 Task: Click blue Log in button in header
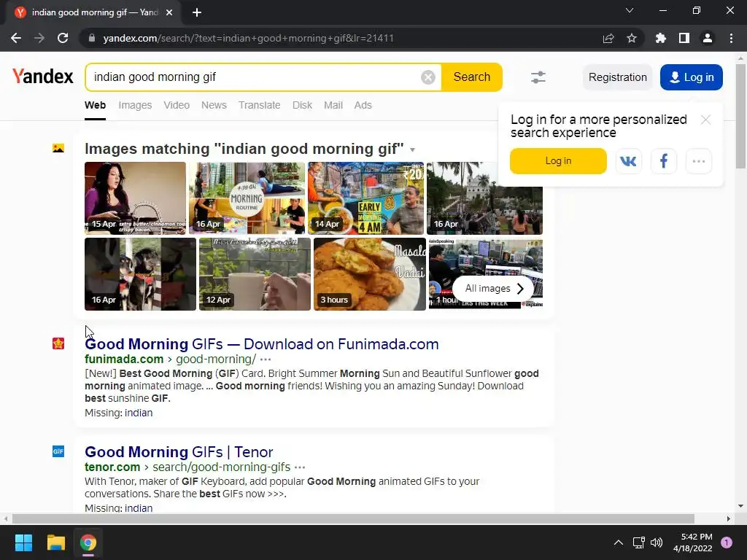(x=692, y=77)
